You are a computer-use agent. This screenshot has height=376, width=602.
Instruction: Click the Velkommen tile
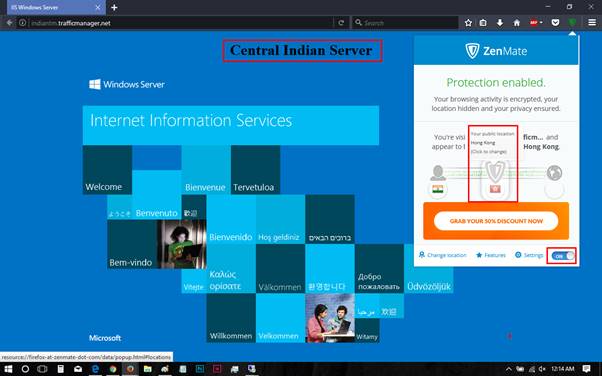280,318
